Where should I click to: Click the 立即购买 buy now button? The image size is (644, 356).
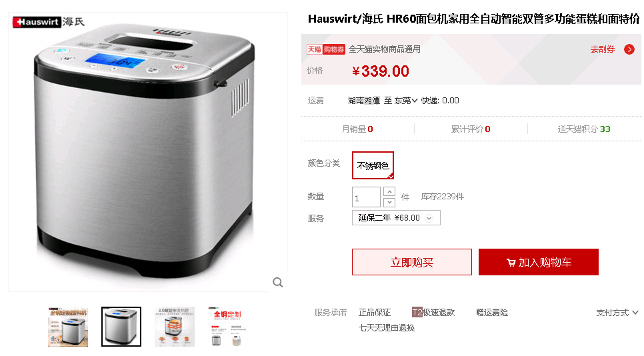pyautogui.click(x=411, y=262)
